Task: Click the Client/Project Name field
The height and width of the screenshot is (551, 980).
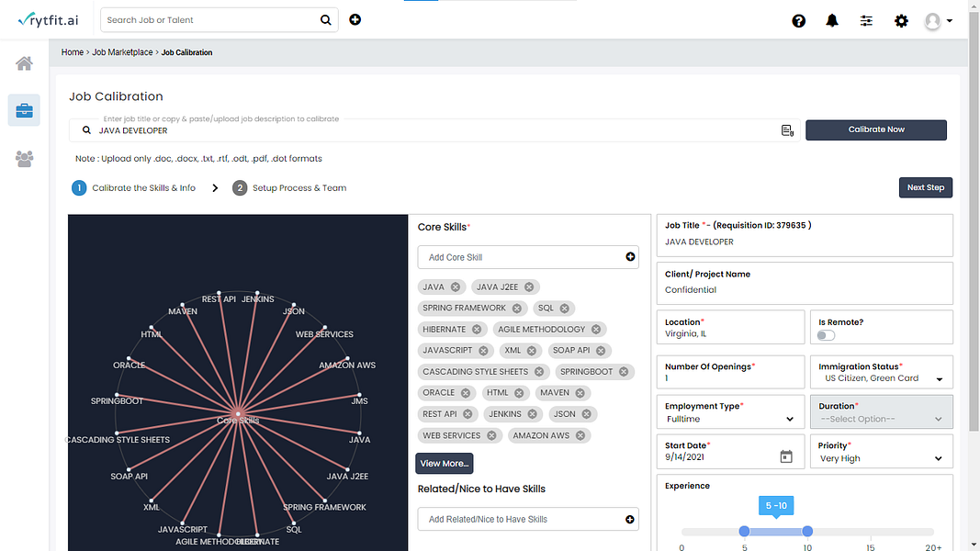Action: 805,284
